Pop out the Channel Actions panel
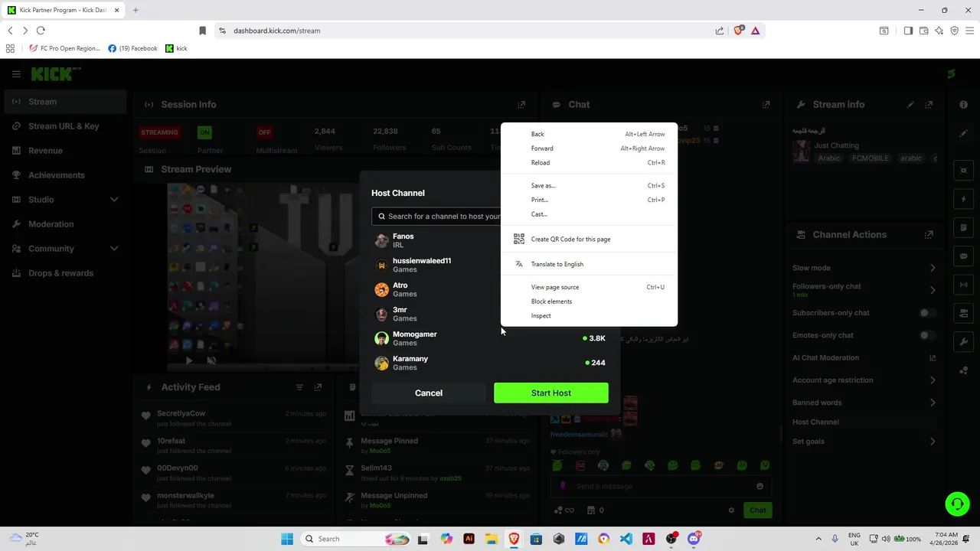 pyautogui.click(x=929, y=235)
